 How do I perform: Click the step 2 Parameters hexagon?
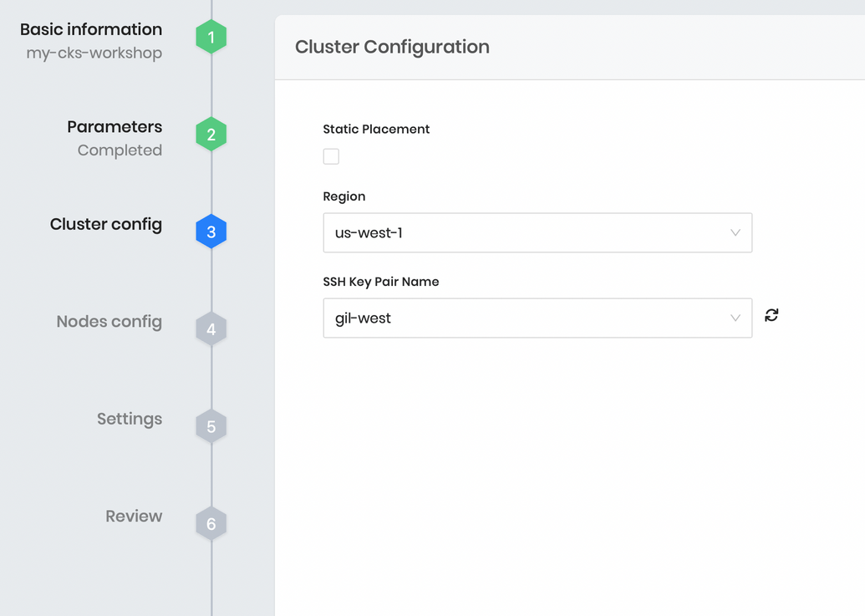tap(211, 134)
